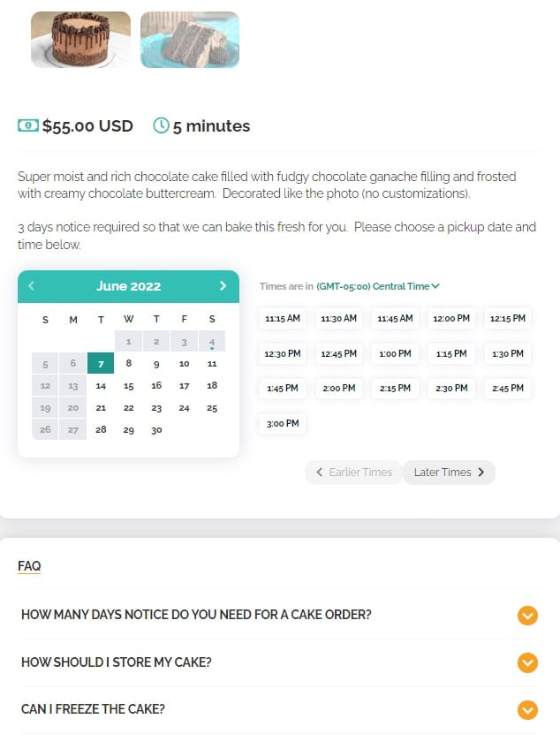560x749 pixels.
Task: Go to previous month in calendar
Action: pos(32,285)
